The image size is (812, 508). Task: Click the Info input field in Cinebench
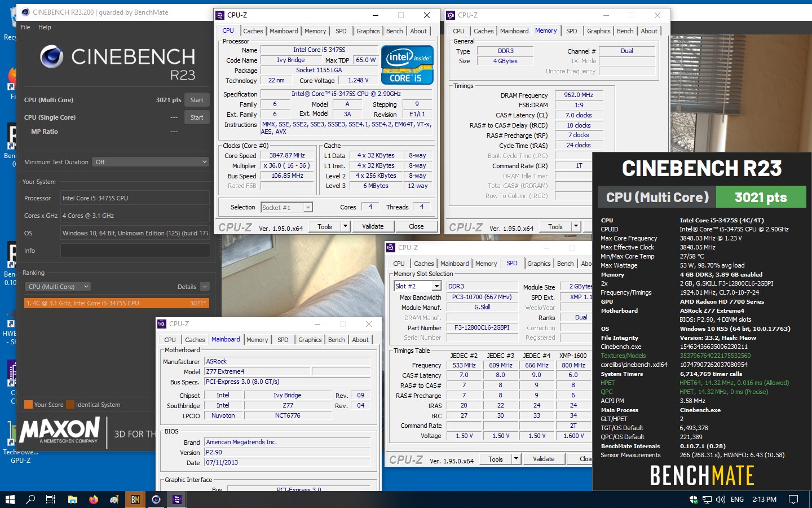tap(135, 251)
